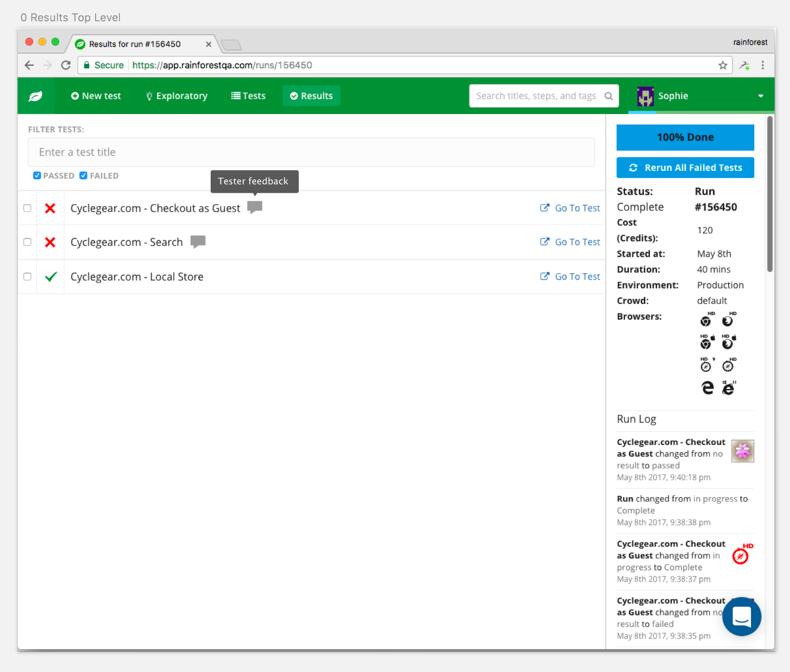The width and height of the screenshot is (790, 672).
Task: Open Chrome three-dot menu
Action: (763, 65)
